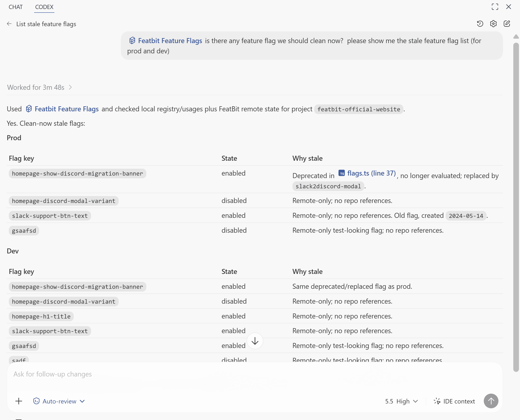Click the Featbit cube icon in response
Image resolution: width=520 pixels, height=420 pixels.
point(29,109)
